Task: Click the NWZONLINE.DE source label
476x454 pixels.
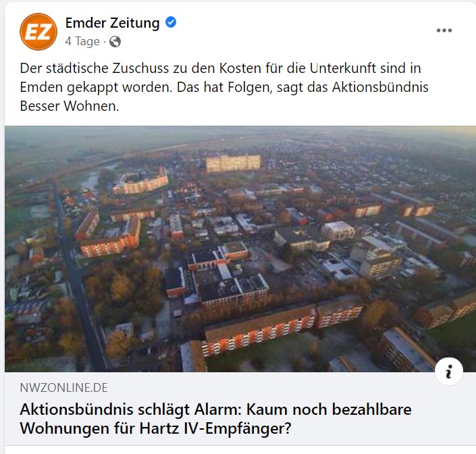Action: pos(63,388)
